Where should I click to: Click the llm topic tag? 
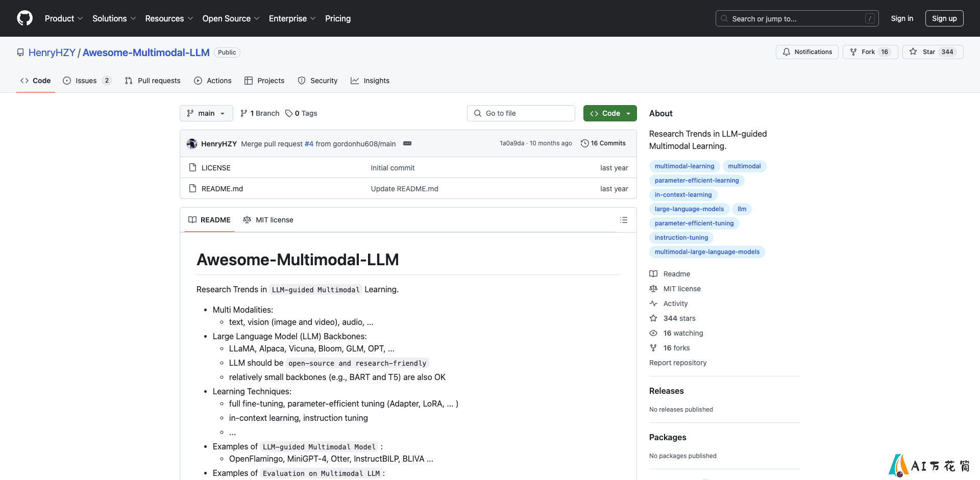pos(742,209)
